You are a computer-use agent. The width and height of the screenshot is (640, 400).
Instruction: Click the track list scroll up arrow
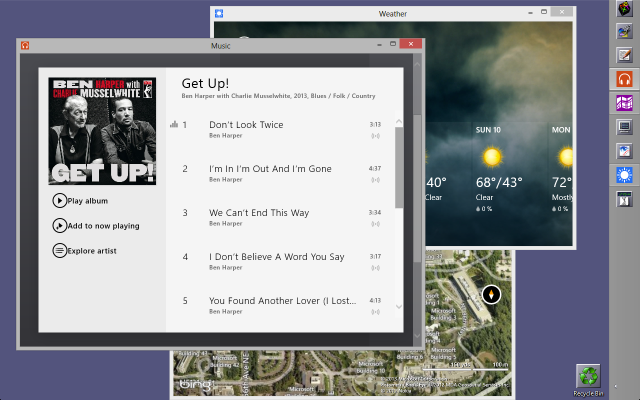tap(399, 122)
